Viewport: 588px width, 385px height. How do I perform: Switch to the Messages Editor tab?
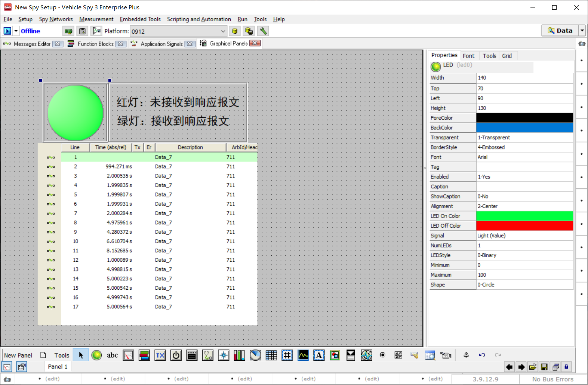(x=32, y=44)
